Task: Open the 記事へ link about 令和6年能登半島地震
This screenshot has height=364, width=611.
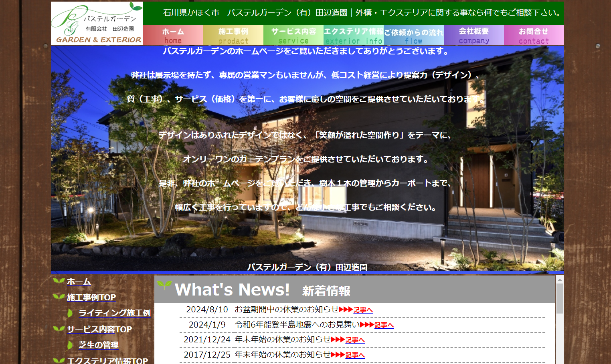Action: (384, 325)
